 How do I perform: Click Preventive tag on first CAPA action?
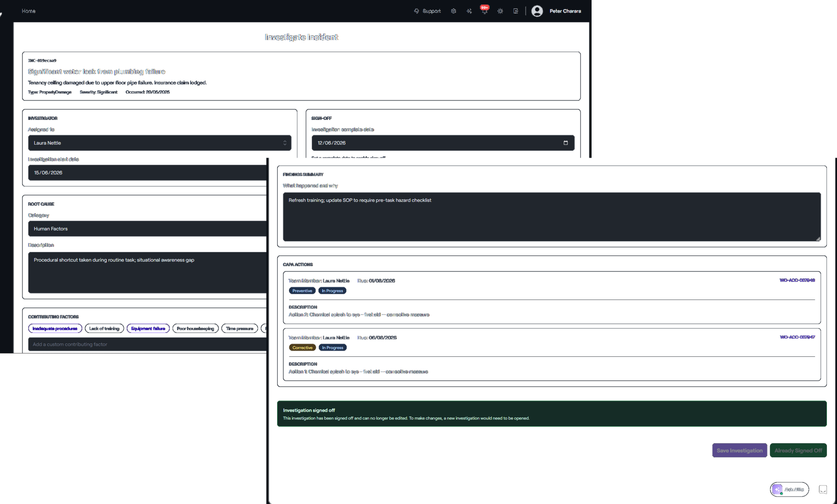(302, 291)
